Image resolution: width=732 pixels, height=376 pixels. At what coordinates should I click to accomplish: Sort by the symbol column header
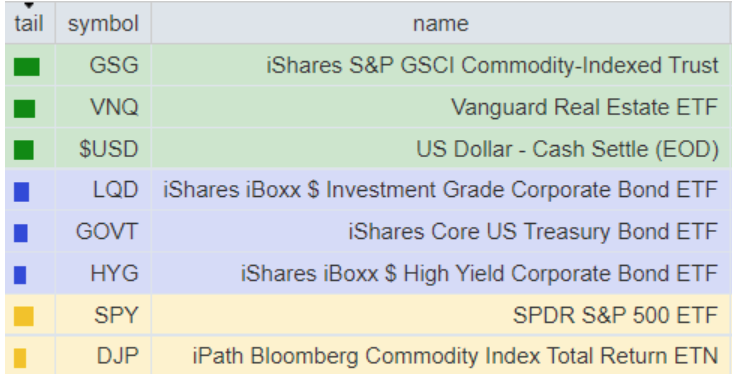[103, 23]
